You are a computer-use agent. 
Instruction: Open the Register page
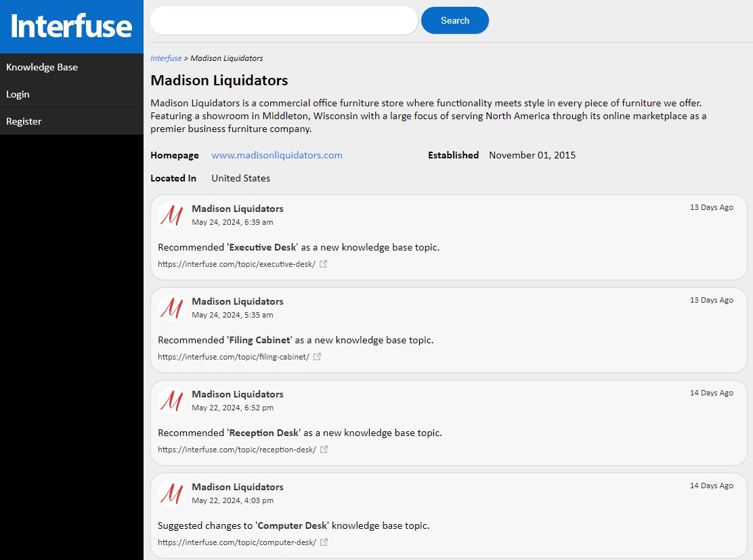click(72, 121)
